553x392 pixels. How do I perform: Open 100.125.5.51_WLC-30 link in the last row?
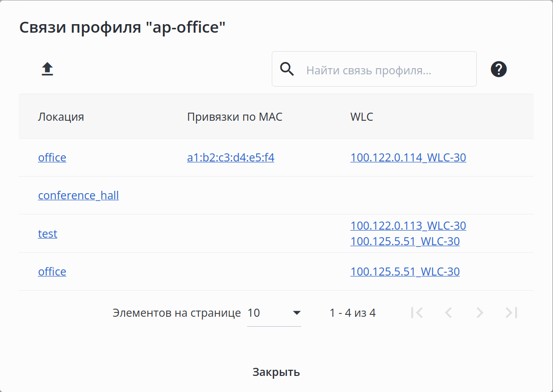405,271
